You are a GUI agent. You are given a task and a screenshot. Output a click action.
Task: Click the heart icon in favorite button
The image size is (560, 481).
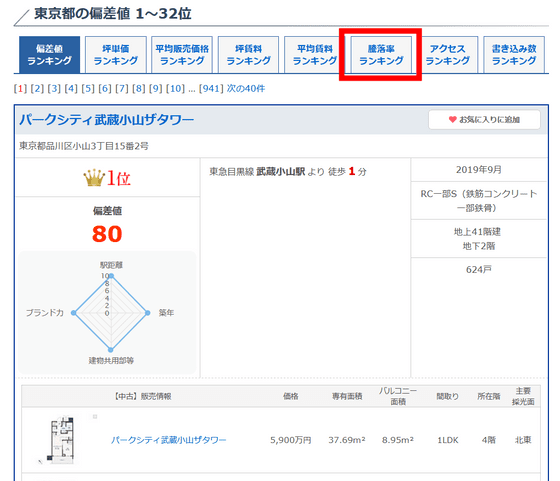(452, 120)
